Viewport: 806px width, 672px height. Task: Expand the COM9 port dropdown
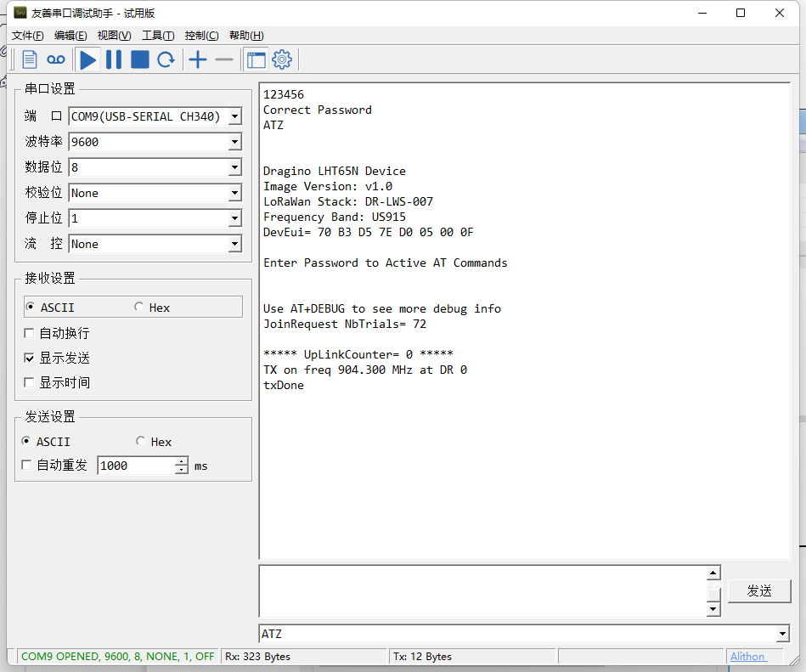pos(235,116)
